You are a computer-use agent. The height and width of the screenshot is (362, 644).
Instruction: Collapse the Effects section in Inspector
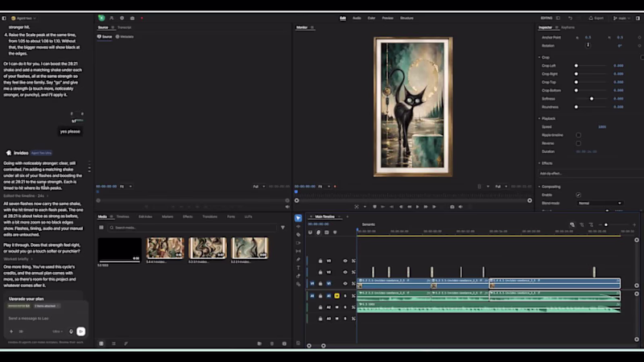pos(539,163)
